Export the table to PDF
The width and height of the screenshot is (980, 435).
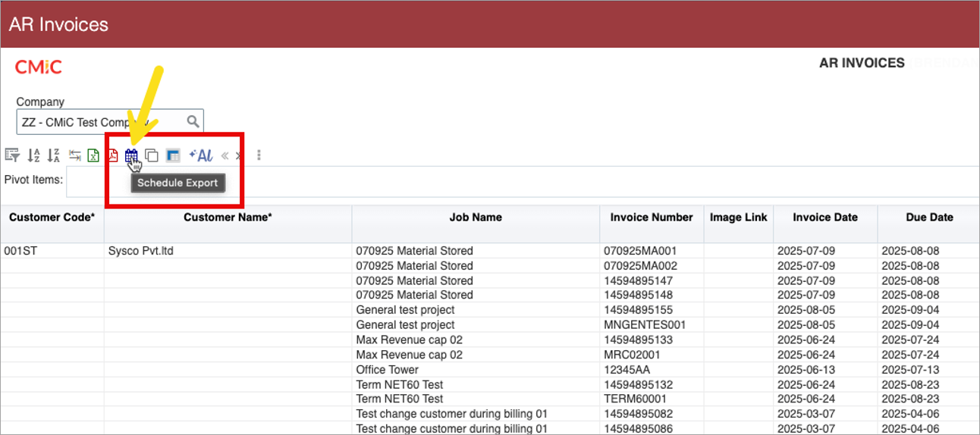point(112,155)
